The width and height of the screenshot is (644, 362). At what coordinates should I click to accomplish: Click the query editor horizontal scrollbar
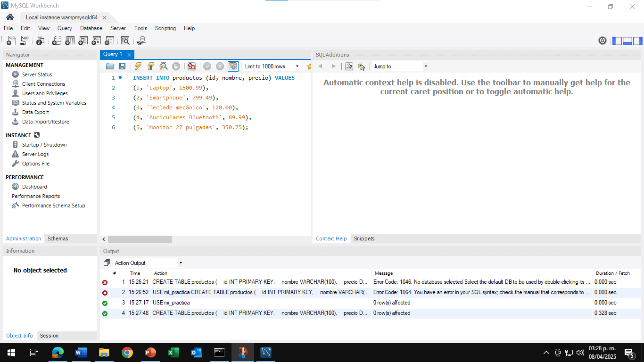pyautogui.click(x=140, y=239)
